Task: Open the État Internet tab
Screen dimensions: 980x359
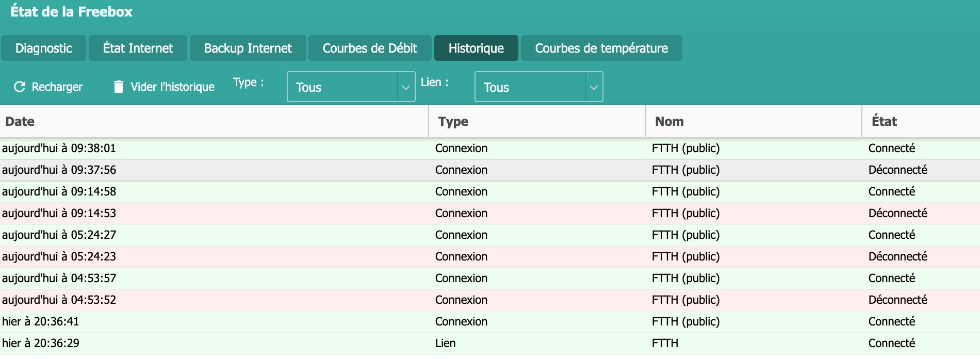Action: click(138, 48)
